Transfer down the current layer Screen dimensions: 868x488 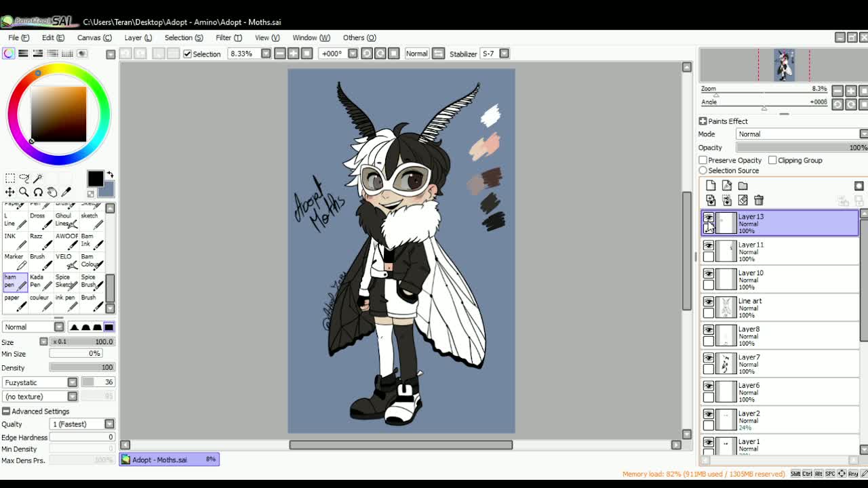711,201
